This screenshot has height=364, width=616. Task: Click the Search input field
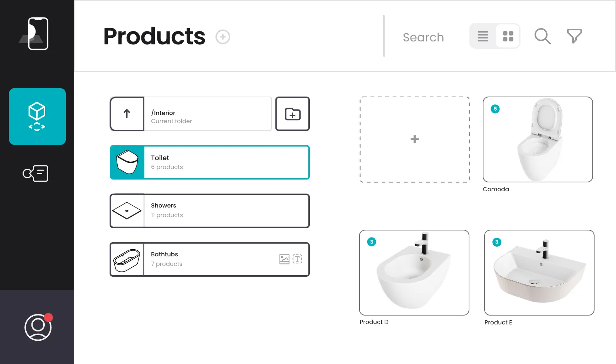(423, 37)
